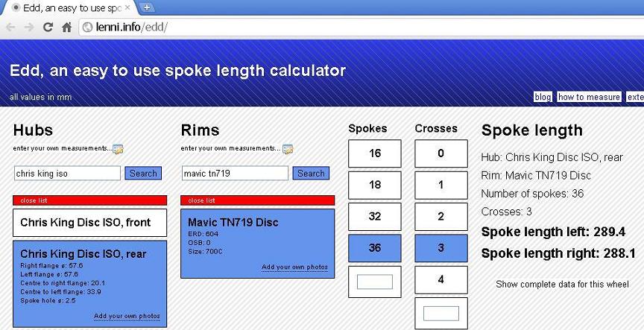Select 0 crosses
This screenshot has width=644, height=330.
(x=441, y=153)
